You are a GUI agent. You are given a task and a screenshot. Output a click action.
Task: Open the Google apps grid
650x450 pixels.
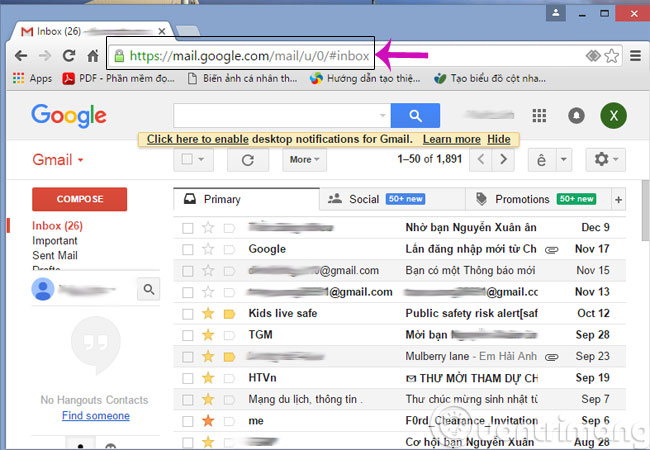(539, 116)
